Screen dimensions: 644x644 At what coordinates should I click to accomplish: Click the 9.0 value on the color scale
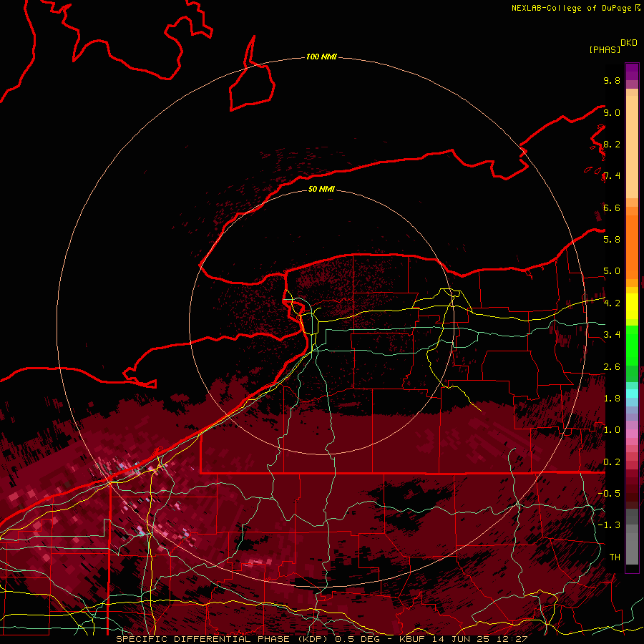[x=612, y=112]
